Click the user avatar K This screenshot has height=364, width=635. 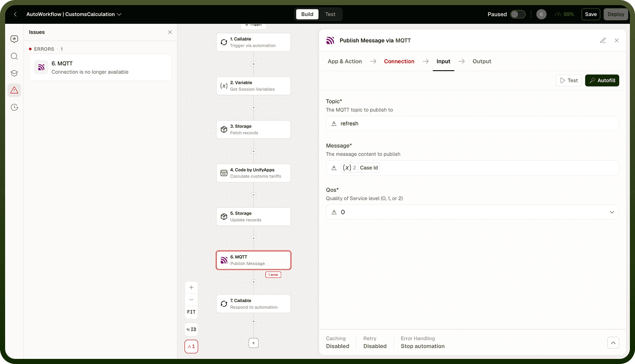coord(541,14)
